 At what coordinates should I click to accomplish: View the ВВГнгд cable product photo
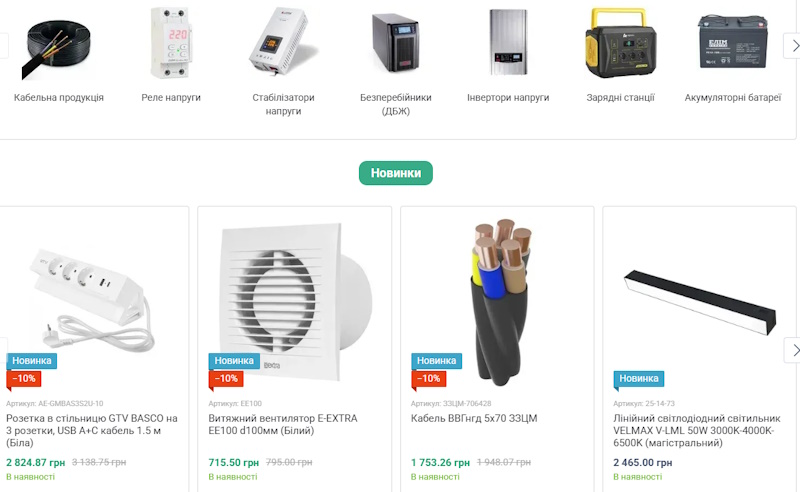[x=500, y=302]
